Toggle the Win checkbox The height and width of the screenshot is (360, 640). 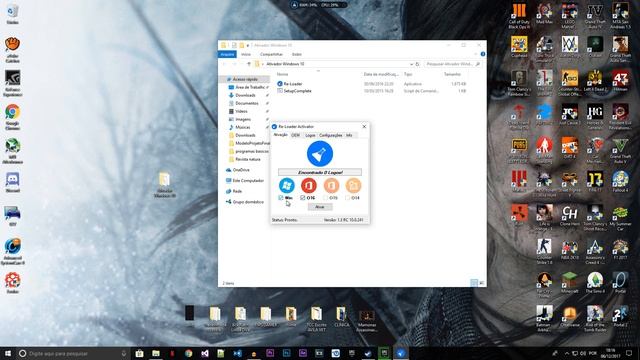(281, 198)
